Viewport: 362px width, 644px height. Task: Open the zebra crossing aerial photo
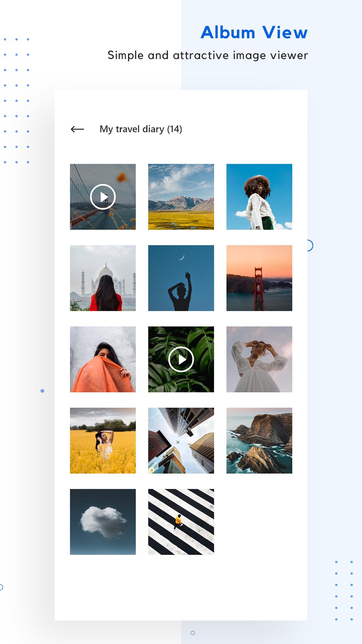pos(181,522)
